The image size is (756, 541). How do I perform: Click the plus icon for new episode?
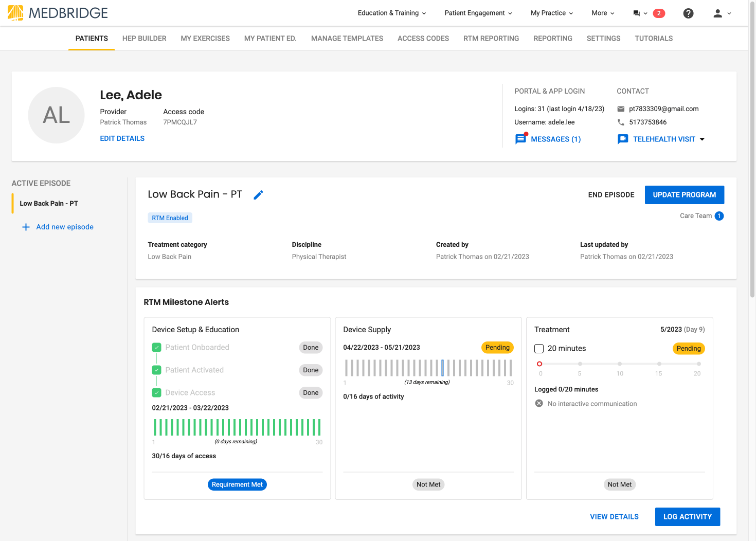[x=26, y=227]
